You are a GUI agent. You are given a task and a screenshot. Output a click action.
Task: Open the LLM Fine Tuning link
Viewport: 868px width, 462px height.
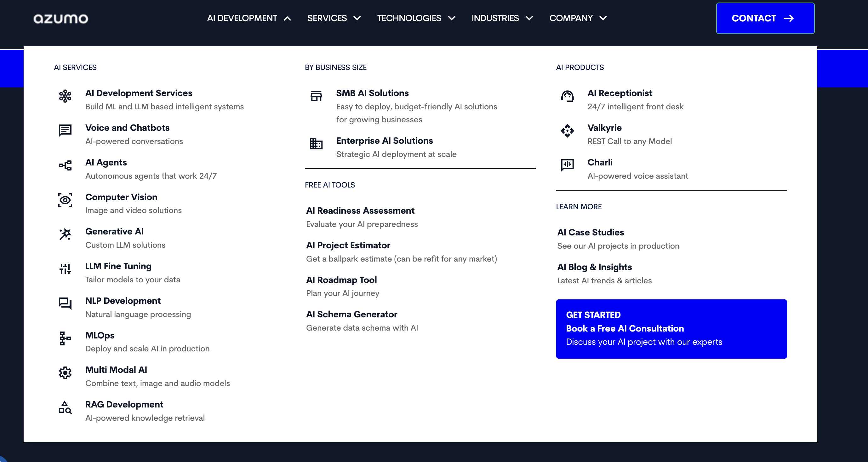point(118,266)
